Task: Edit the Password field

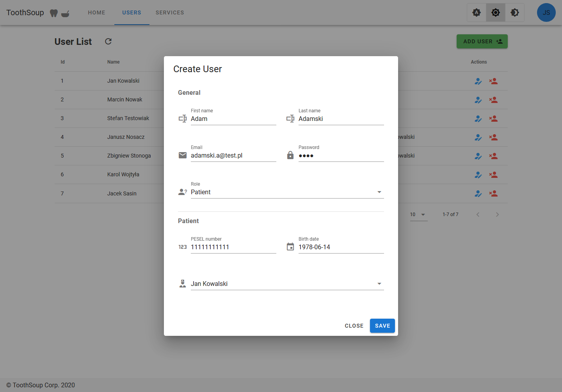Action: tap(341, 156)
